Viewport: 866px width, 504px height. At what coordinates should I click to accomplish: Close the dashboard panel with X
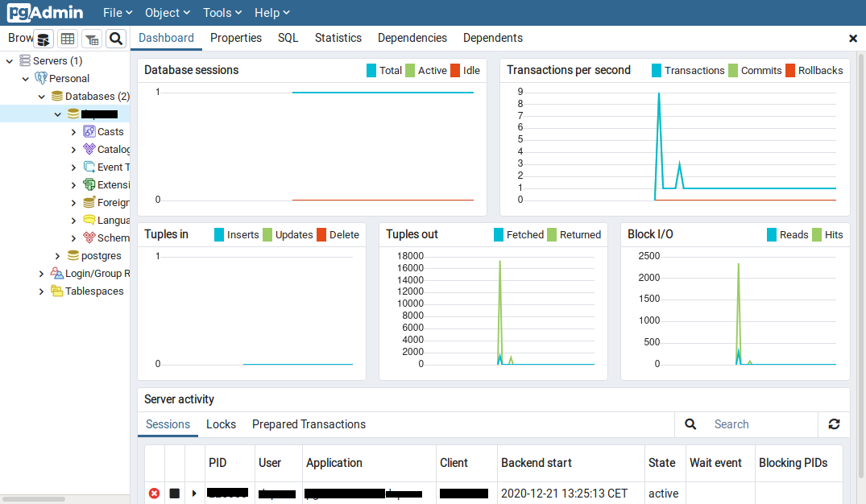853,38
